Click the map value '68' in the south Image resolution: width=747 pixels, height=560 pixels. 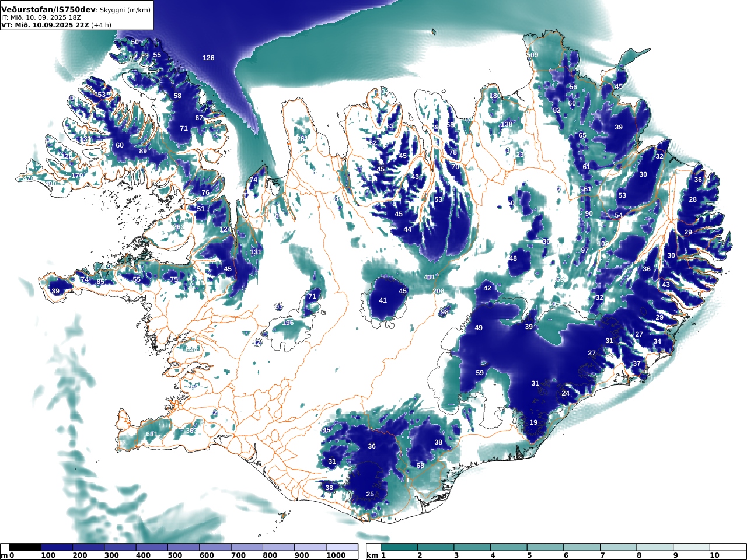pyautogui.click(x=420, y=466)
